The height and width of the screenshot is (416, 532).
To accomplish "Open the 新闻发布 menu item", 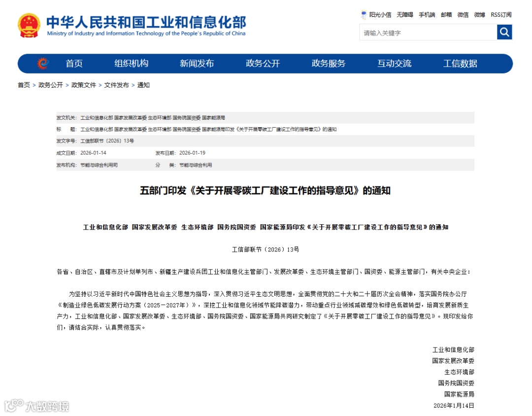I will click(197, 64).
